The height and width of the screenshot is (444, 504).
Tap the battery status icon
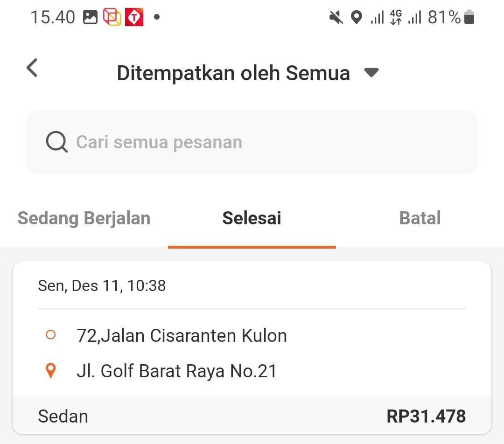(469, 18)
